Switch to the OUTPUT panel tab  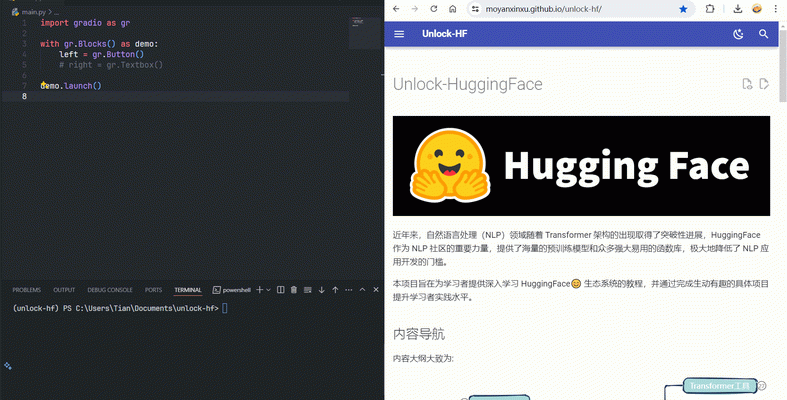click(64, 290)
